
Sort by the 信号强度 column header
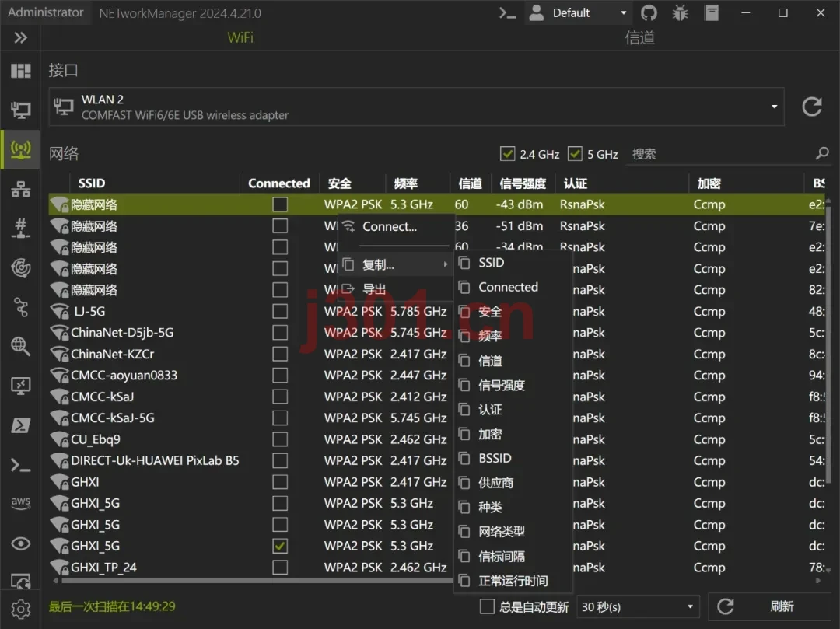coord(523,183)
